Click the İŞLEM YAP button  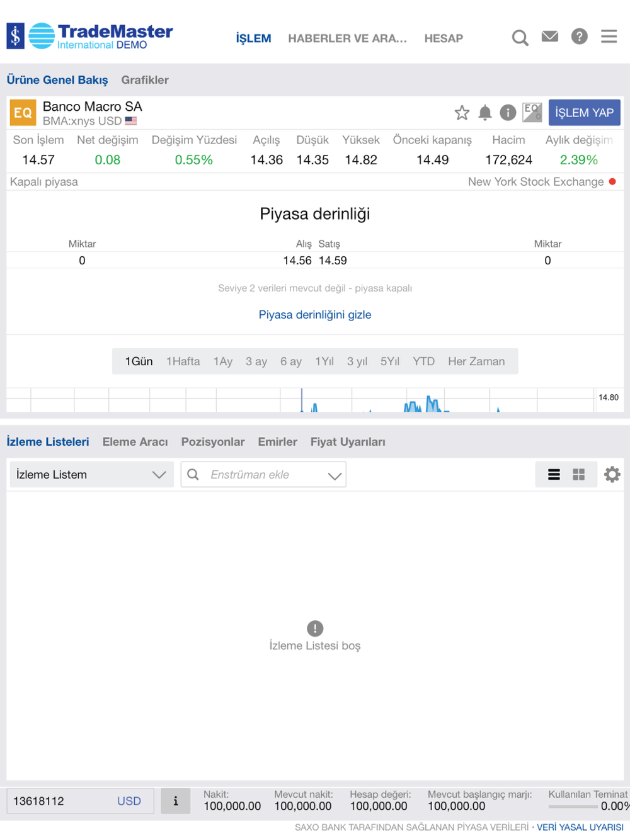584,113
